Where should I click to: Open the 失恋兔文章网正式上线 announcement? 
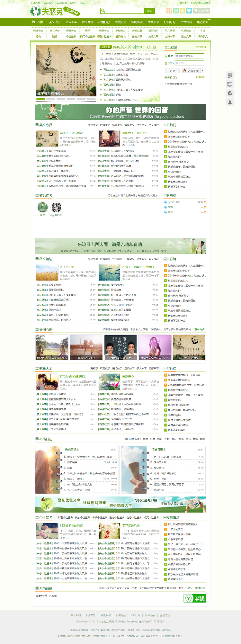pos(179,84)
